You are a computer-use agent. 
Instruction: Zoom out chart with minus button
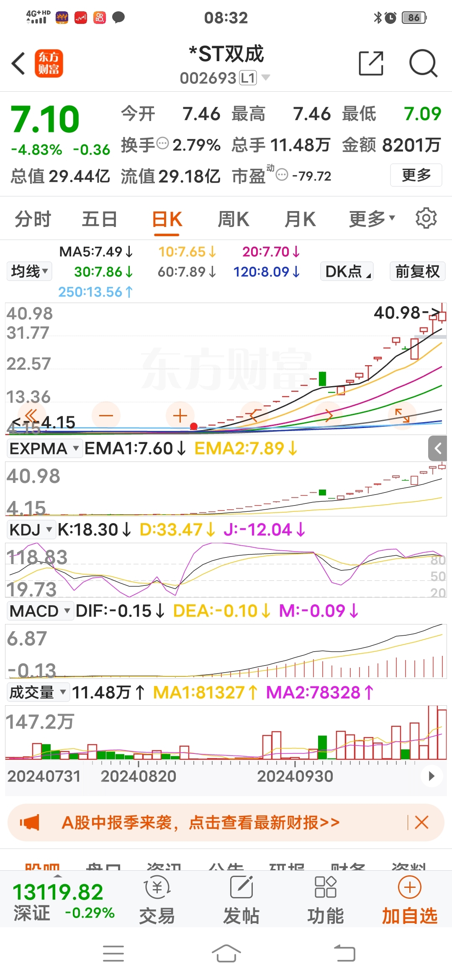(x=106, y=415)
